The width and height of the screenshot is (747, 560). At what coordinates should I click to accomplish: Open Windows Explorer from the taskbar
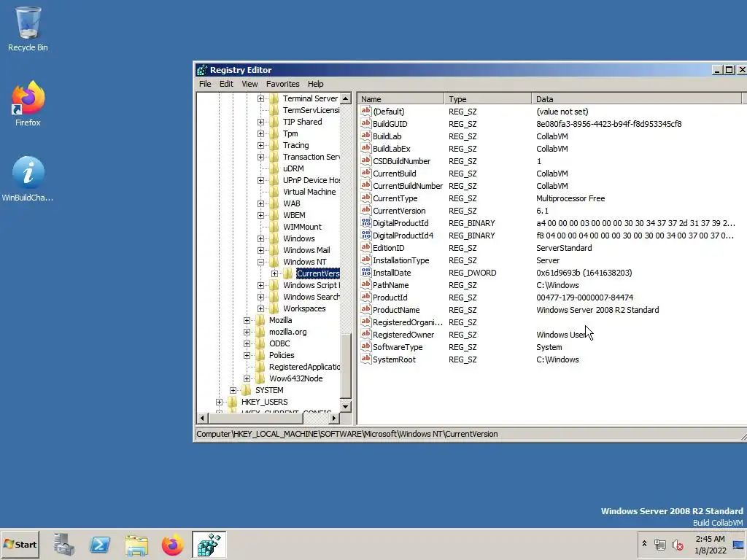click(x=136, y=544)
